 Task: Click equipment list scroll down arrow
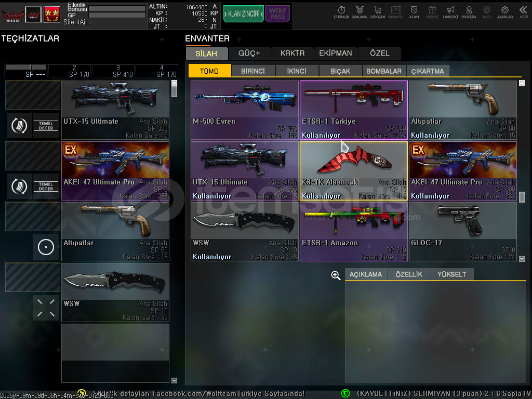coord(175,380)
